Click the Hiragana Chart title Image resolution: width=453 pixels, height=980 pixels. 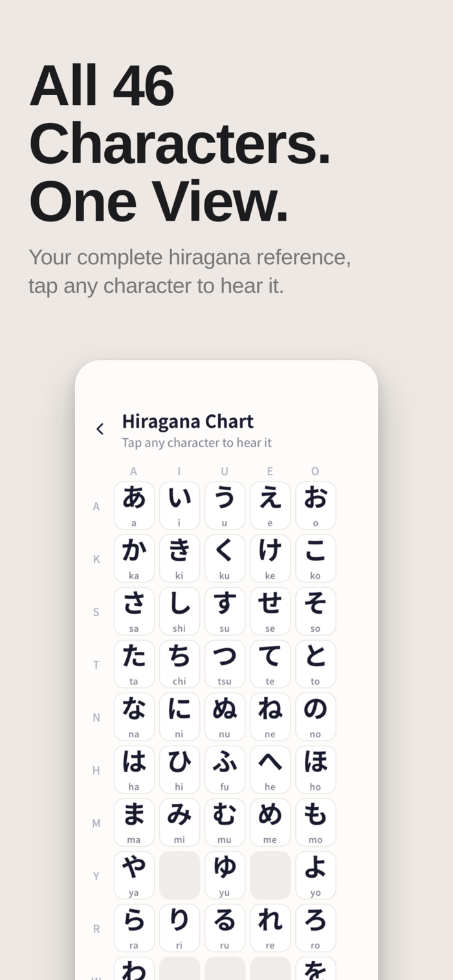(x=188, y=421)
